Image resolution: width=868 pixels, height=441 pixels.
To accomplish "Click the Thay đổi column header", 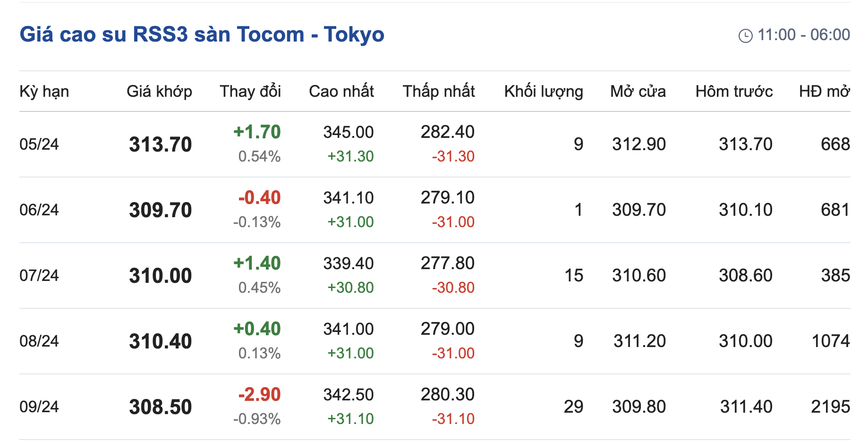I will [x=250, y=91].
